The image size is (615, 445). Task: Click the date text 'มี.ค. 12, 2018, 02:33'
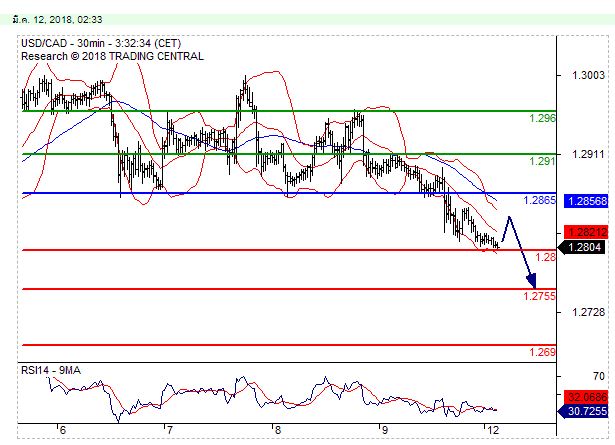pyautogui.click(x=57, y=20)
